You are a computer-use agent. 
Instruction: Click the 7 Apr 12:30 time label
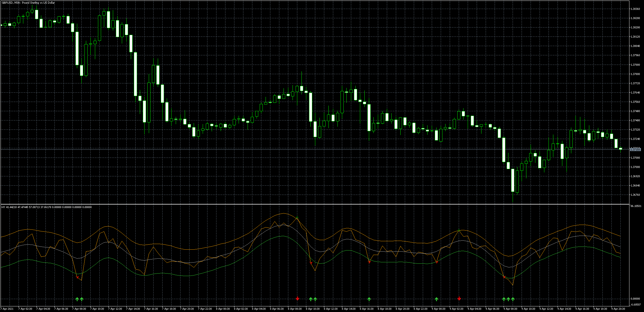pos(115,309)
